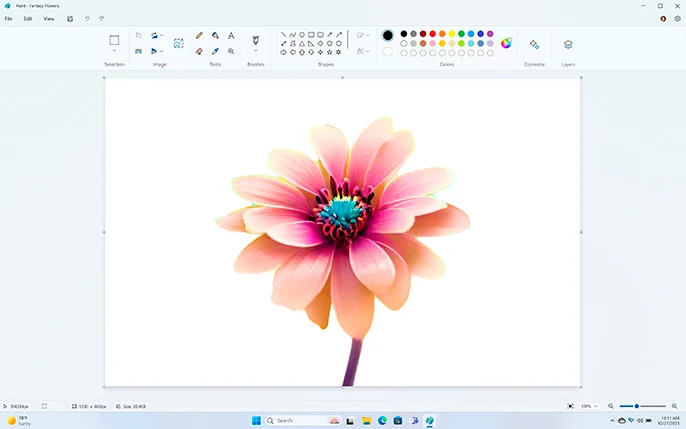Select the Brushes tool icon

point(256,40)
